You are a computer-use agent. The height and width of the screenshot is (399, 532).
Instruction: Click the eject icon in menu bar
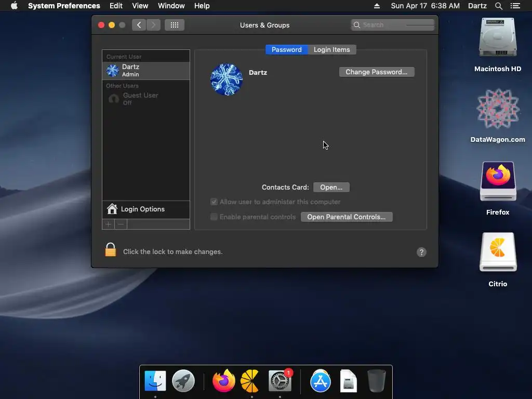377,6
